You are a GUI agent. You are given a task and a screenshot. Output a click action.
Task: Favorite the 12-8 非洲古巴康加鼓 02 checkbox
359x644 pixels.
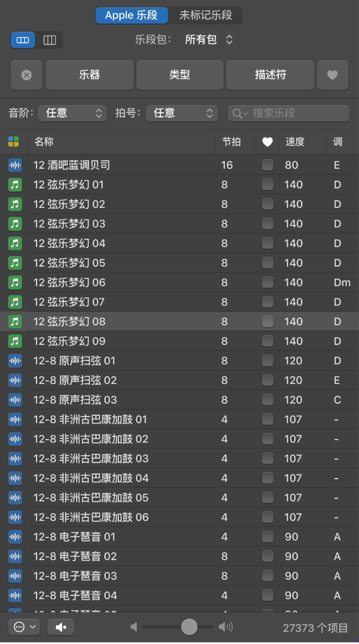[267, 439]
